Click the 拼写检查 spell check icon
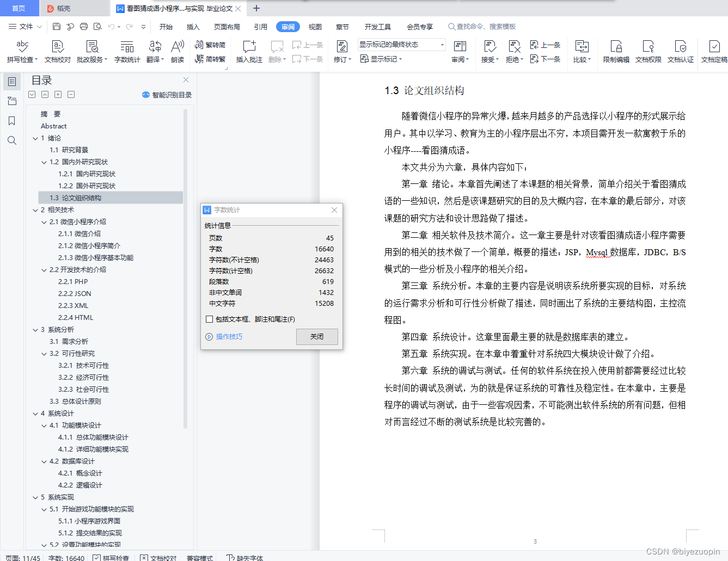The height and width of the screenshot is (561, 728). click(x=22, y=46)
